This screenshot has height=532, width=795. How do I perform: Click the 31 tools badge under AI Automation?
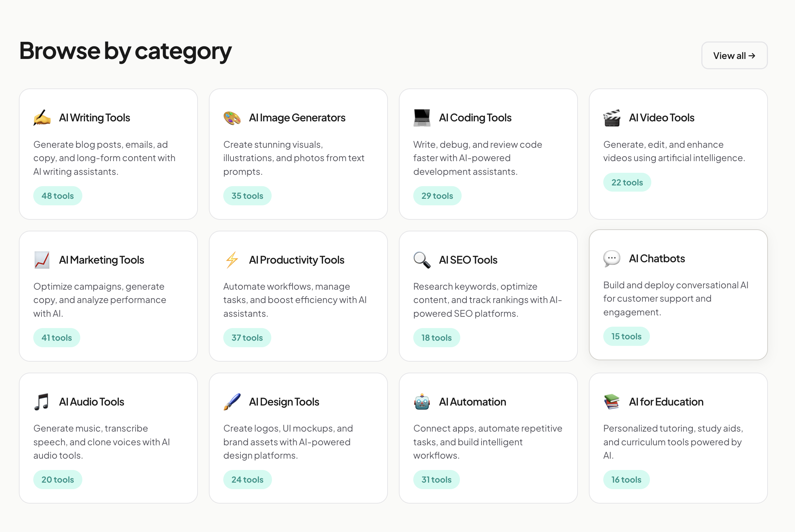pyautogui.click(x=436, y=479)
